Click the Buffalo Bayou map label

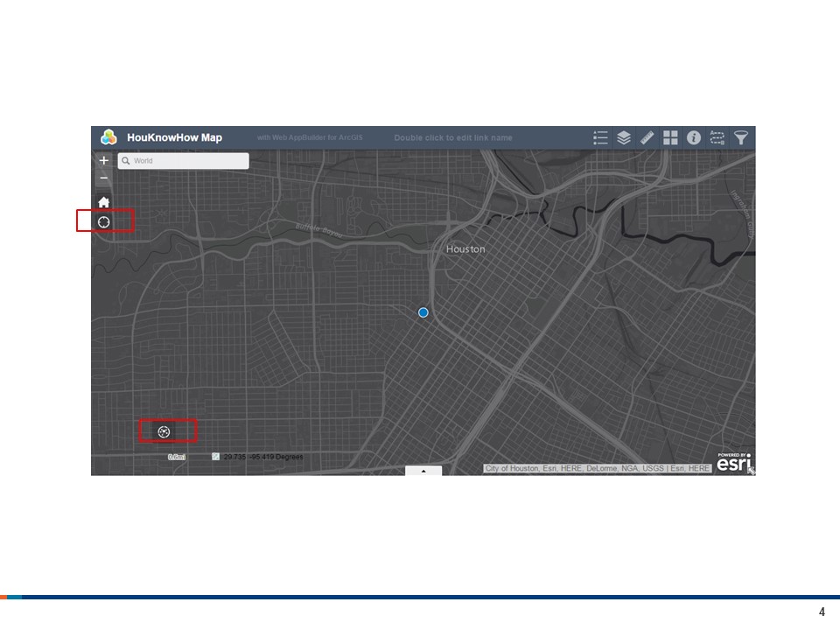(x=318, y=231)
